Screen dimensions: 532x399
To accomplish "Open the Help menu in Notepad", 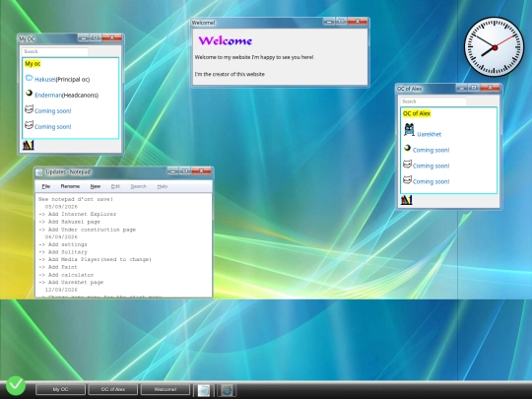I will [x=163, y=186].
